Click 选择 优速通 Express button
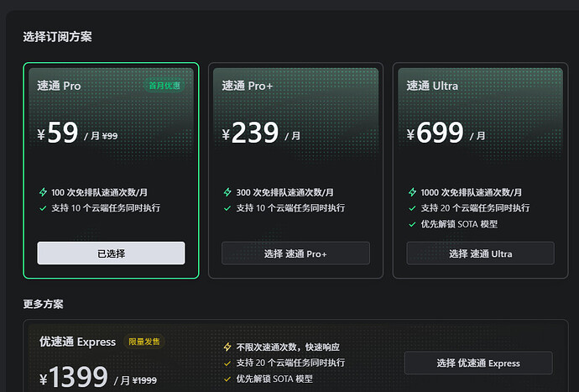This screenshot has height=392, width=579. [478, 363]
